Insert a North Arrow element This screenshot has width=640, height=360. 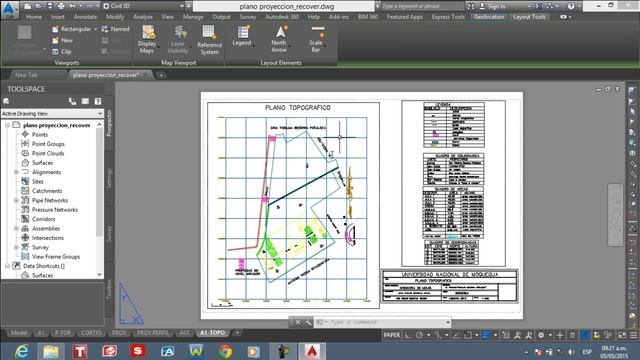pos(279,39)
